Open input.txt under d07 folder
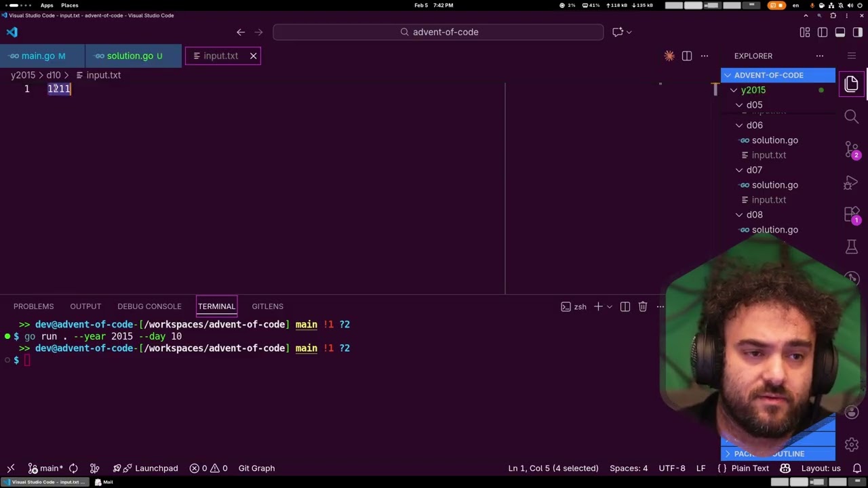This screenshot has width=868, height=488. pos(768,200)
